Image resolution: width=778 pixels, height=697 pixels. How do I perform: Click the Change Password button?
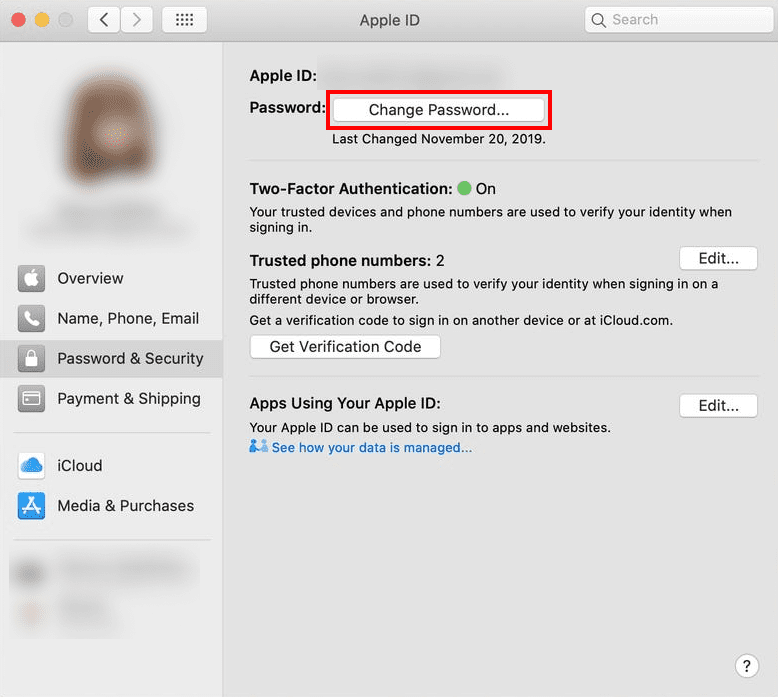pos(439,110)
